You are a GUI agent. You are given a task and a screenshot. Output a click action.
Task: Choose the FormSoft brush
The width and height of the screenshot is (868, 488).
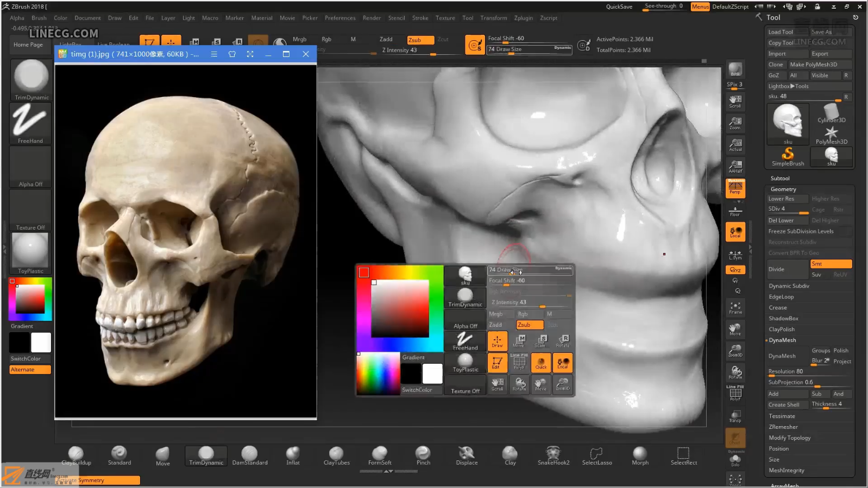pos(380,456)
